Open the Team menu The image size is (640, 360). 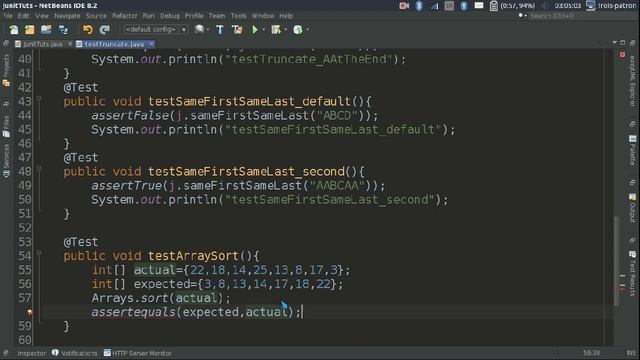pyautogui.click(x=217, y=16)
